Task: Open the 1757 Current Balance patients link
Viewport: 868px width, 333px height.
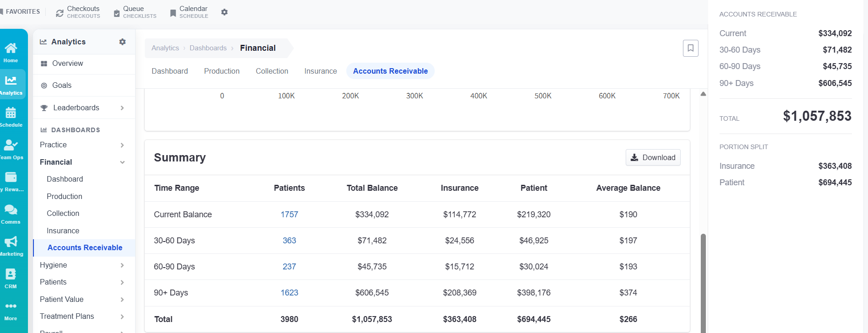Action: point(289,215)
